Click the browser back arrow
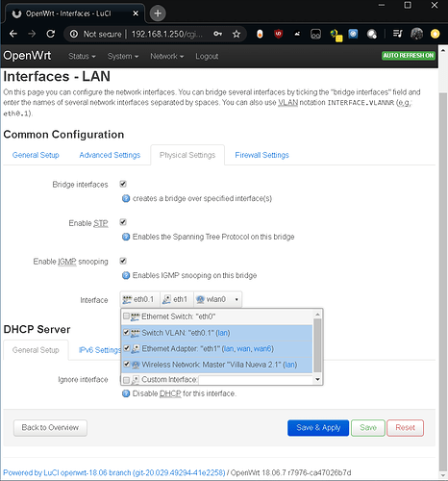This screenshot has width=448, height=481. pyautogui.click(x=13, y=34)
